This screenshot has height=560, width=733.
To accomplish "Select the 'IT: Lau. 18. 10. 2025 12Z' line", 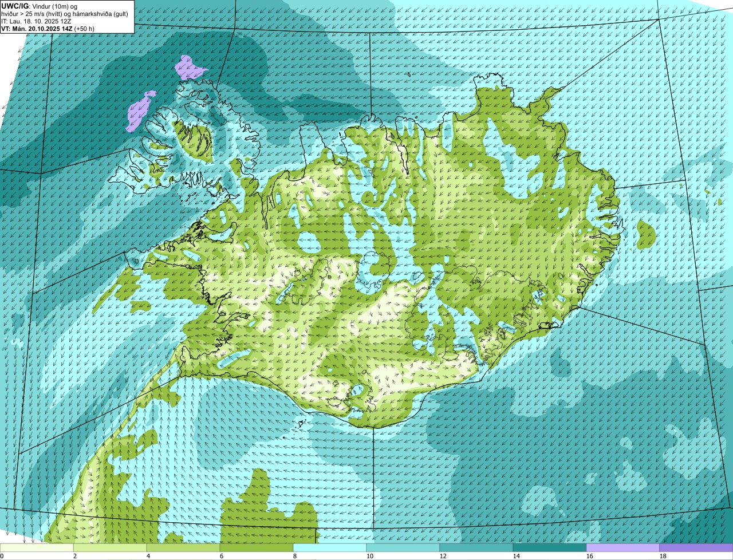I will [x=36, y=21].
